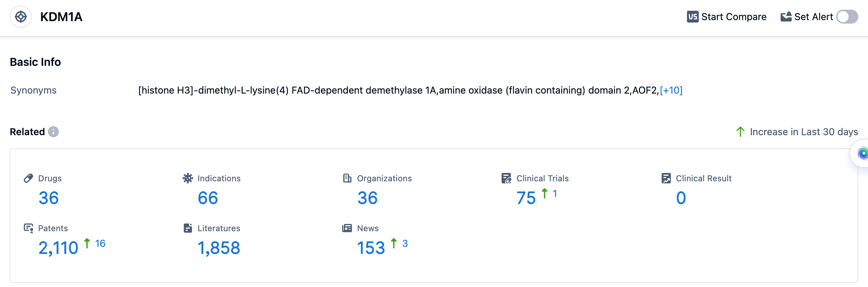Click the Clinical Trials clipboard icon
The height and width of the screenshot is (287, 868).
coord(506,178)
